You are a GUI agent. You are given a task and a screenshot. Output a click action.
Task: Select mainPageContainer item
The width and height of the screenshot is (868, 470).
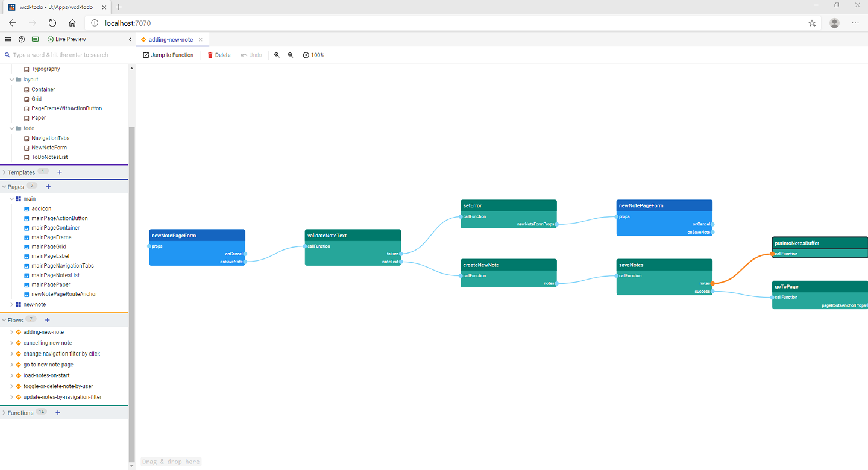click(55, 228)
